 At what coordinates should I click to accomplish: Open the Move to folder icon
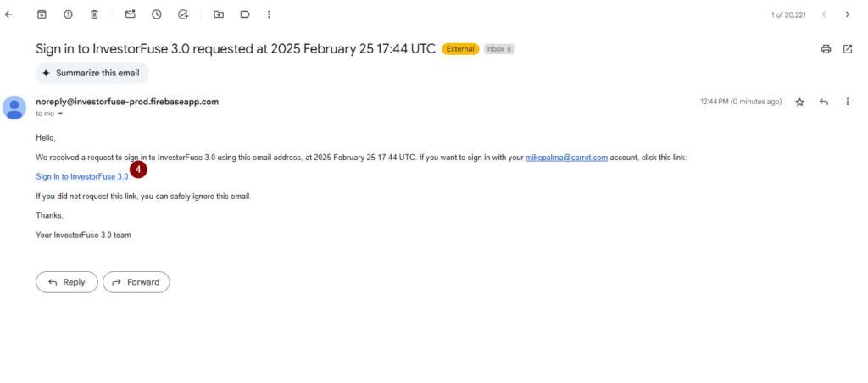pyautogui.click(x=219, y=14)
